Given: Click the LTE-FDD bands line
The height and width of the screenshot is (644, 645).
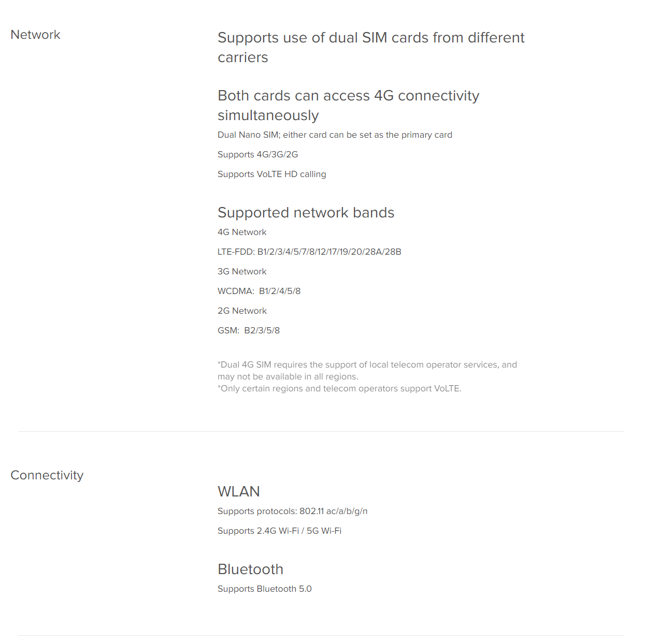Looking at the screenshot, I should pos(309,252).
